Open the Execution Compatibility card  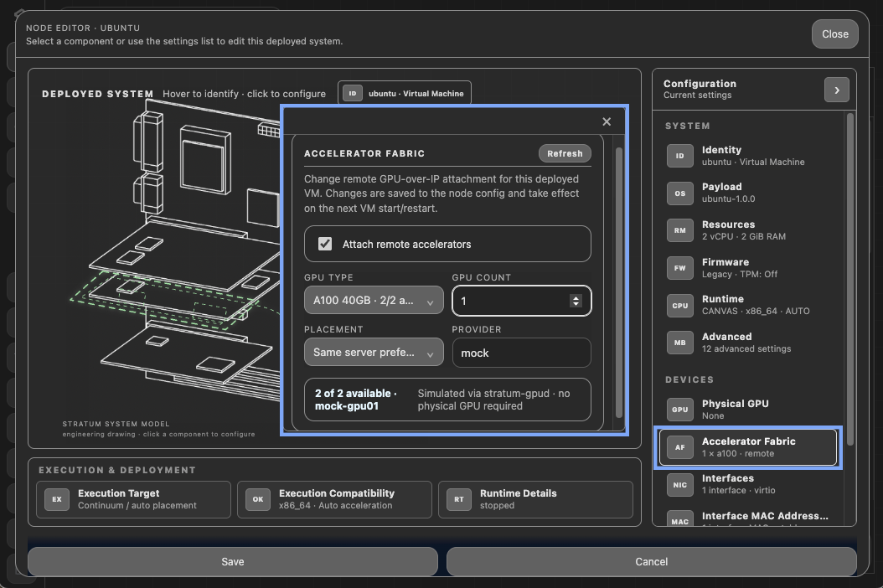coord(334,499)
